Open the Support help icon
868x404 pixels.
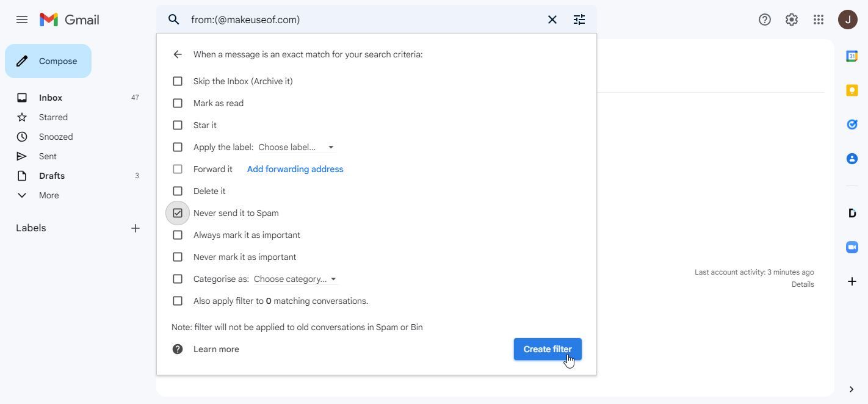tap(765, 20)
